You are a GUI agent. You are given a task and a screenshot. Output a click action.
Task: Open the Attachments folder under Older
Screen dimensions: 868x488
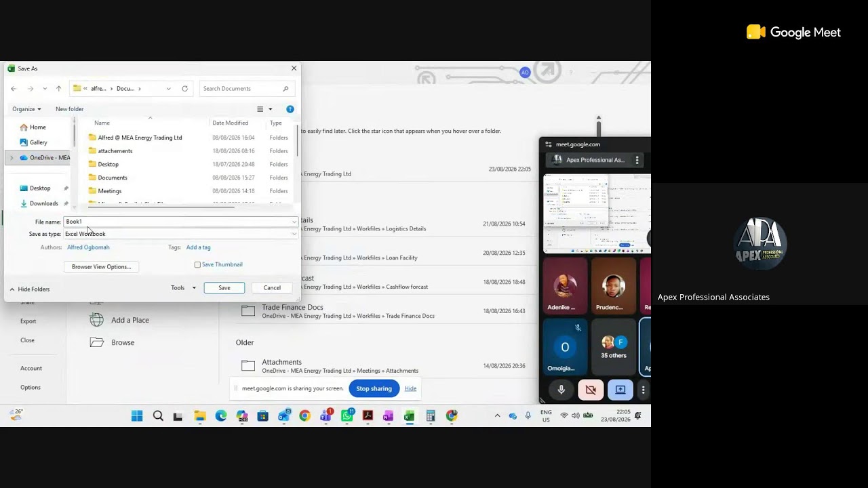(x=383, y=366)
